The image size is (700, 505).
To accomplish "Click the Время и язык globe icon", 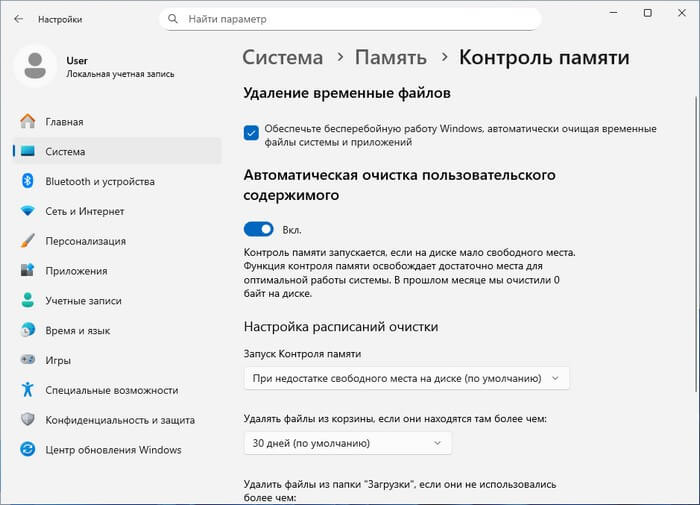I will pyautogui.click(x=27, y=330).
